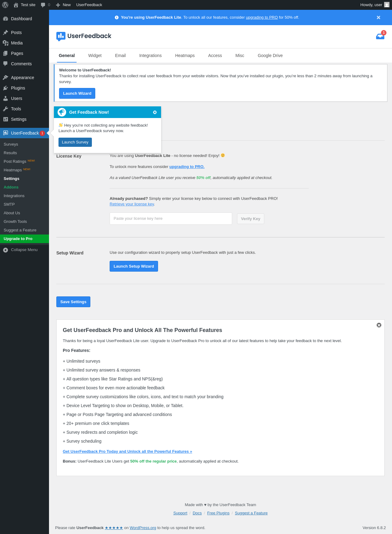This screenshot has width=392, height=534.
Task: Dismiss the UserFeedback Lite upgrade banner
Action: [x=379, y=17]
